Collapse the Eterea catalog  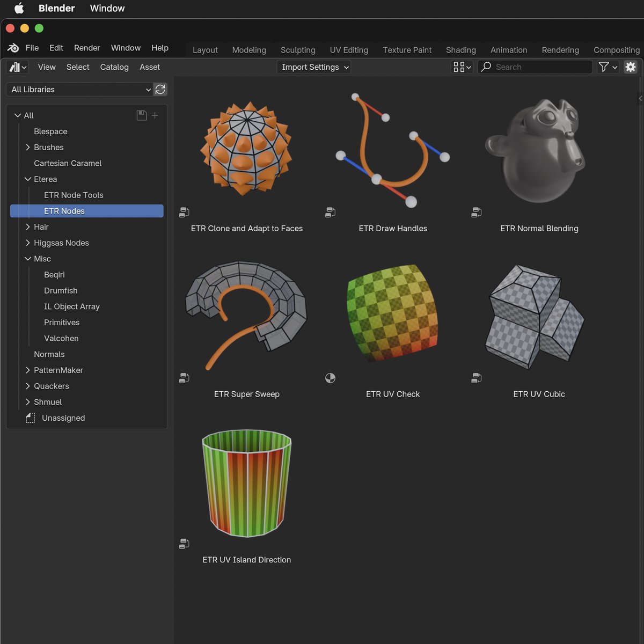[28, 179]
